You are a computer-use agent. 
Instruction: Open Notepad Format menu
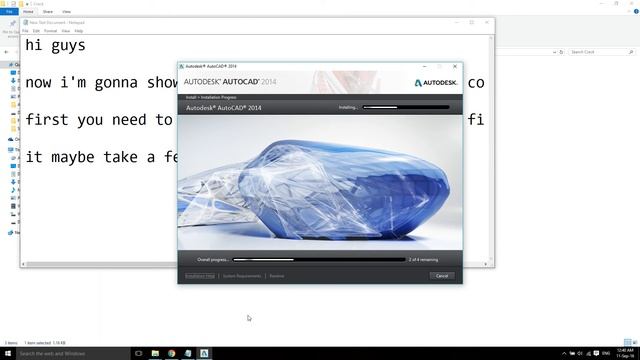pyautogui.click(x=51, y=31)
